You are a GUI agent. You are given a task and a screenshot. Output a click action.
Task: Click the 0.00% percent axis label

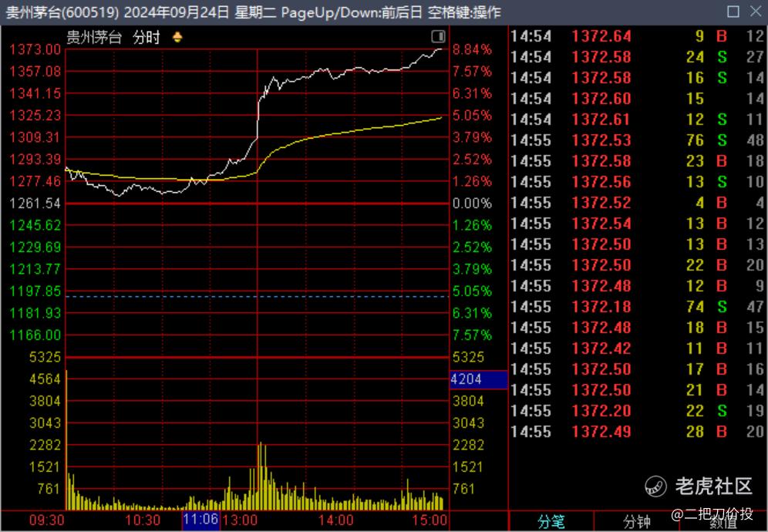pos(472,204)
